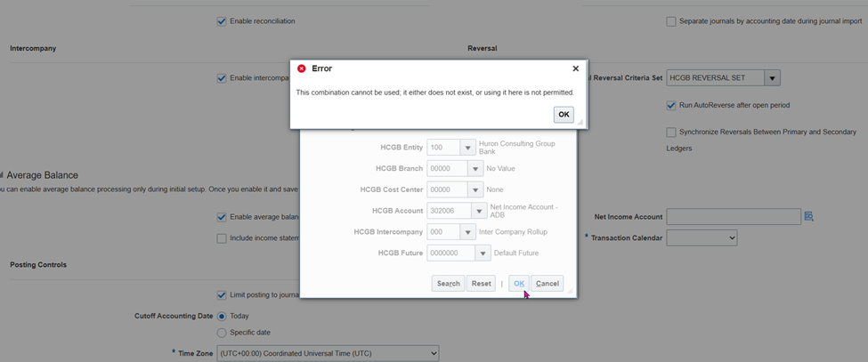Click the Intercompany section heading

33,49
